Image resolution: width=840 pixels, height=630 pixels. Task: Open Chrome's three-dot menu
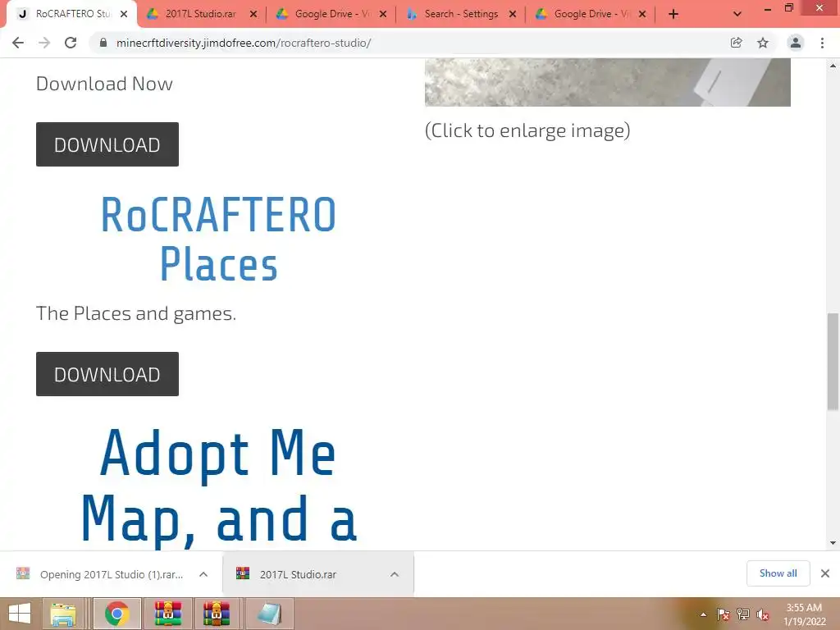822,43
